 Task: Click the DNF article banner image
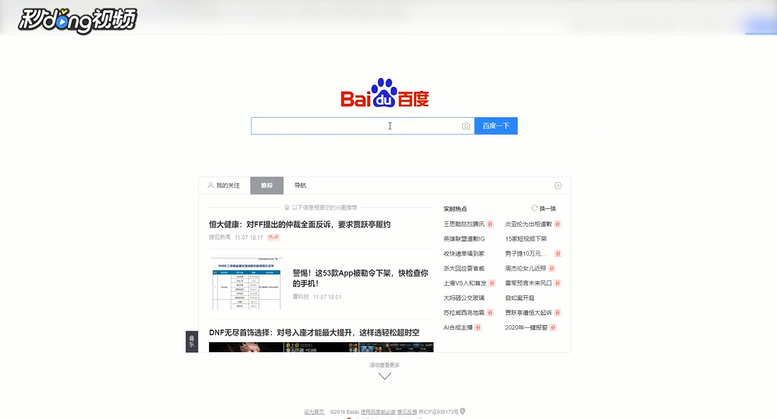[321, 347]
